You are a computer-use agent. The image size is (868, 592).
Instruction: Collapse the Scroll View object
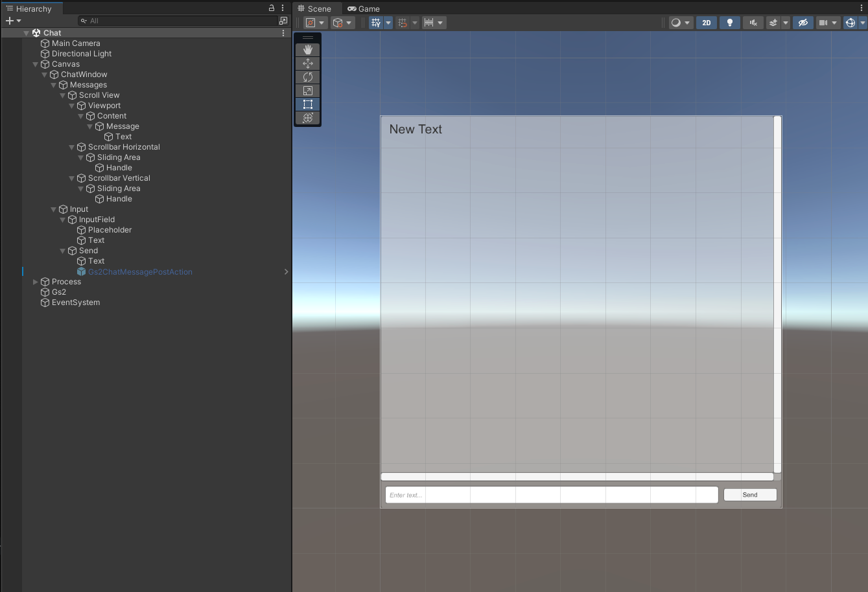coord(63,95)
